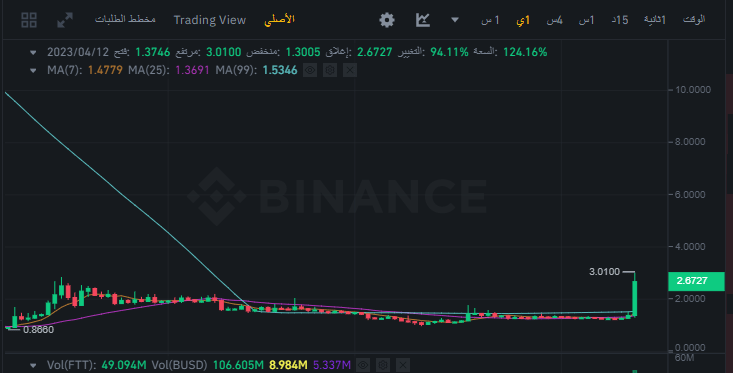
Task: Hide the MA lines via eye icon
Action: tap(310, 71)
